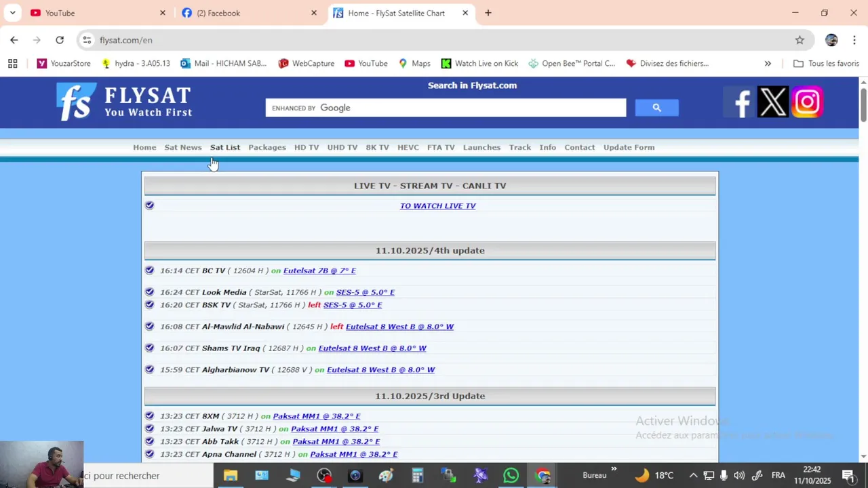Switch to the Facebook browser tab
This screenshot has height=488, width=868.
tap(248, 13)
